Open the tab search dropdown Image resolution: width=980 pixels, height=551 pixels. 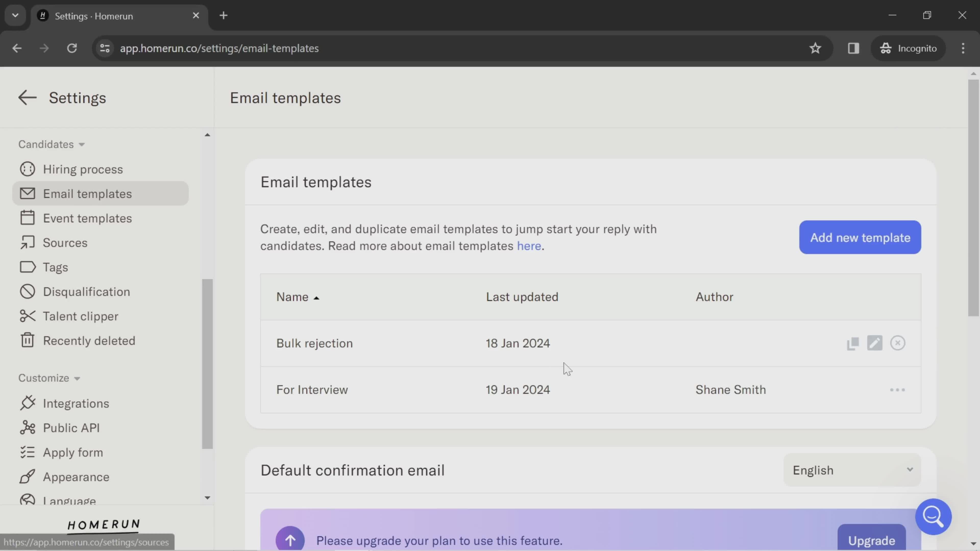pos(15,16)
